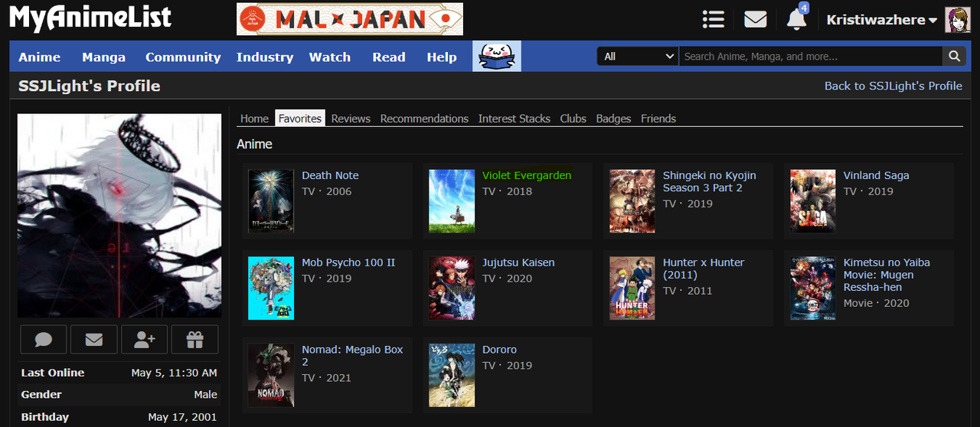Open the Jujutsu Kaisen title link
This screenshot has width=980, height=427.
click(518, 262)
